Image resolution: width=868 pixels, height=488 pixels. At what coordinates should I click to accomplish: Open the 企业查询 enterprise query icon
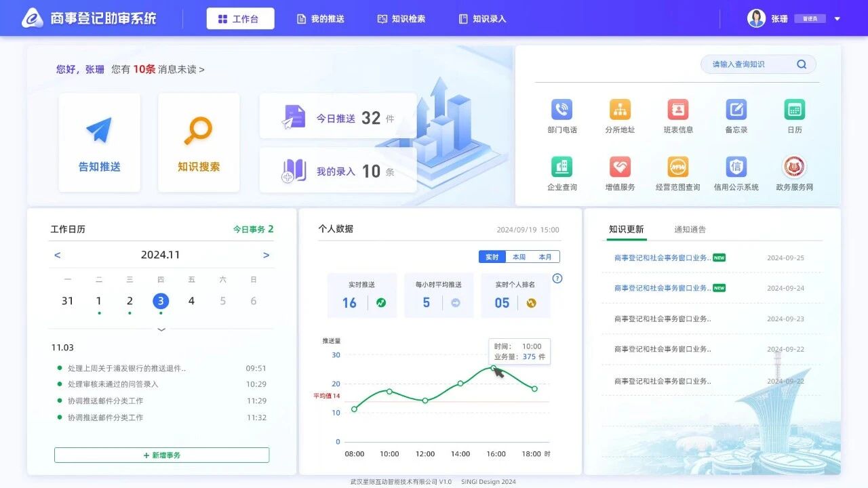(x=561, y=167)
